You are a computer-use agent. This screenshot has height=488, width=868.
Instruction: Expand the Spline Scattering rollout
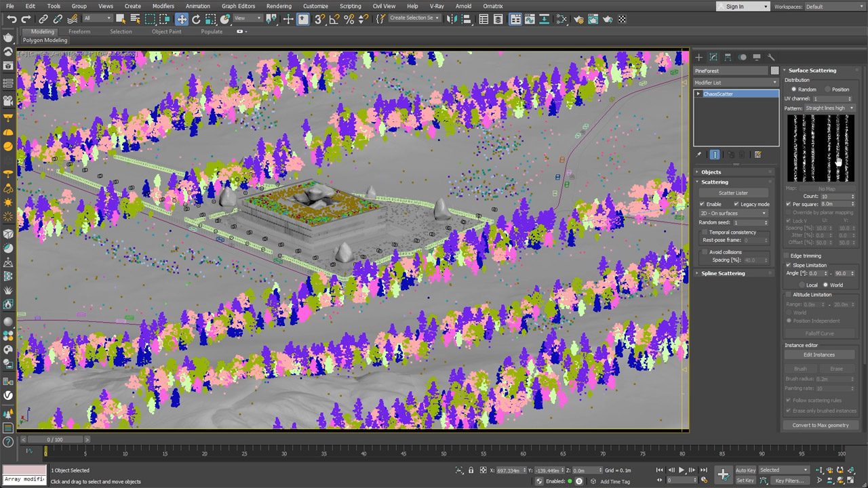[734, 274]
